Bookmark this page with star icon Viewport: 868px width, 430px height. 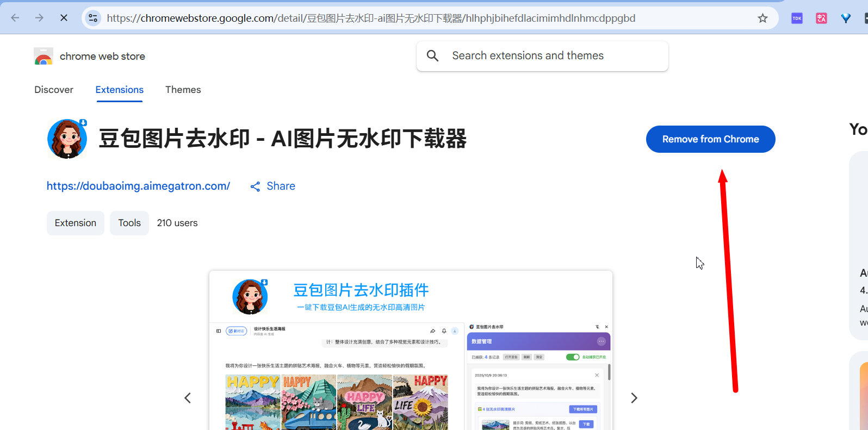762,18
